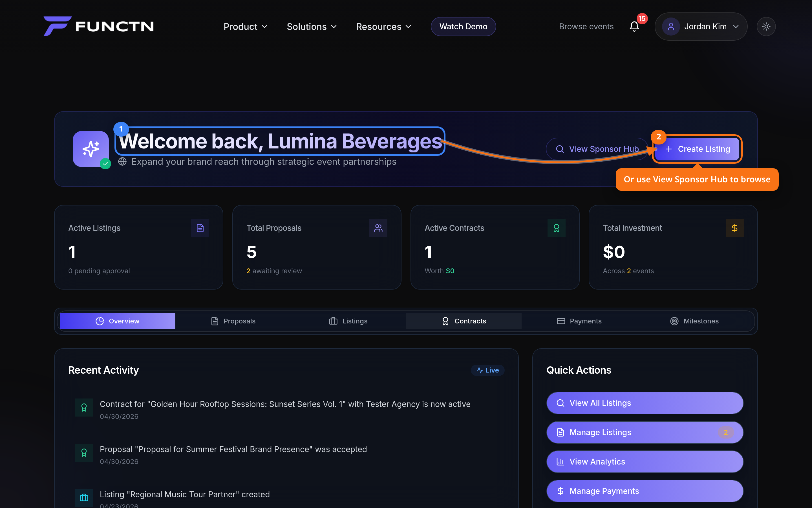
Task: Click the Manage Listings count badge 2
Action: tap(726, 432)
